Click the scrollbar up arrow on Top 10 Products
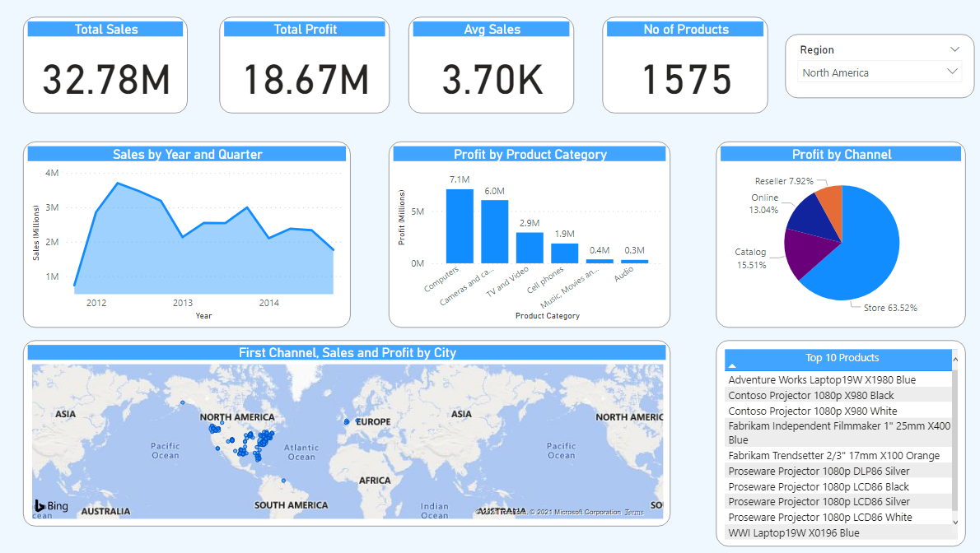 click(955, 358)
